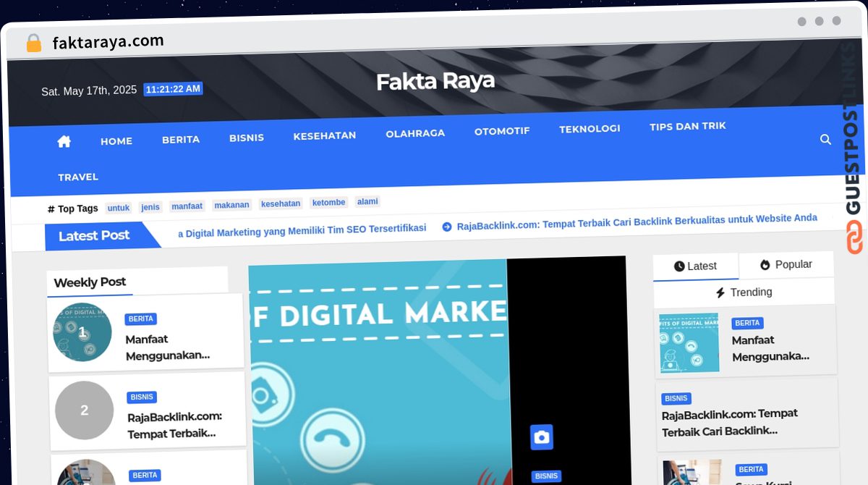Image resolution: width=868 pixels, height=485 pixels.
Task: Click BERITA badge on Weekly Post number 1
Action: point(140,319)
